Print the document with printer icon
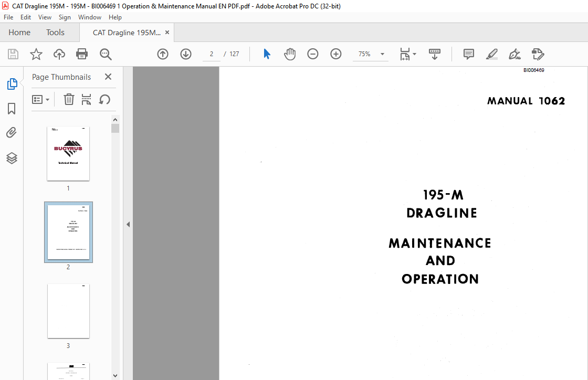This screenshot has width=588, height=380. click(82, 54)
